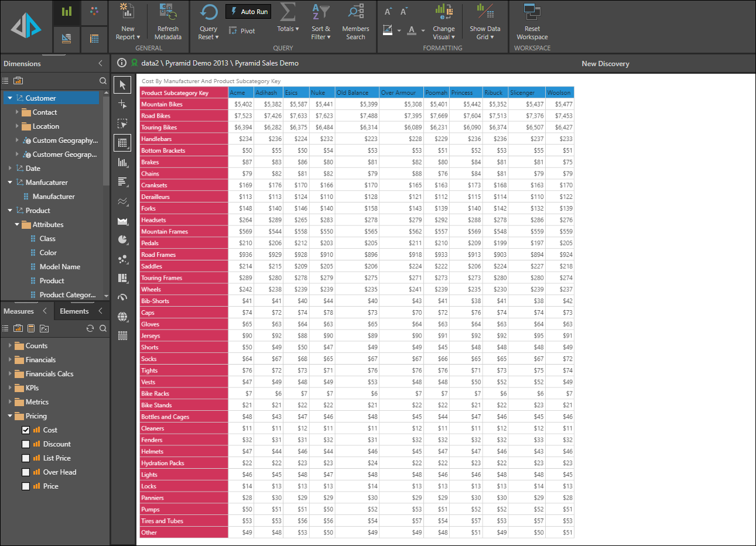Viewport: 756px width, 546px height.
Task: Enable the Discount measure checkbox
Action: (26, 444)
